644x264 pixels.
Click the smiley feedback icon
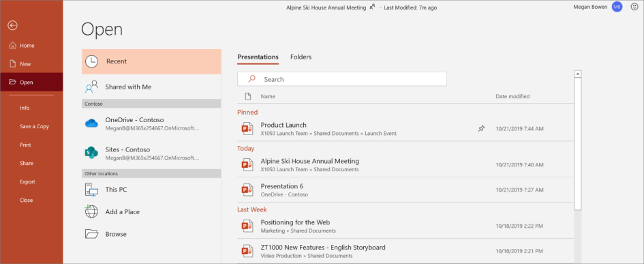[634, 7]
